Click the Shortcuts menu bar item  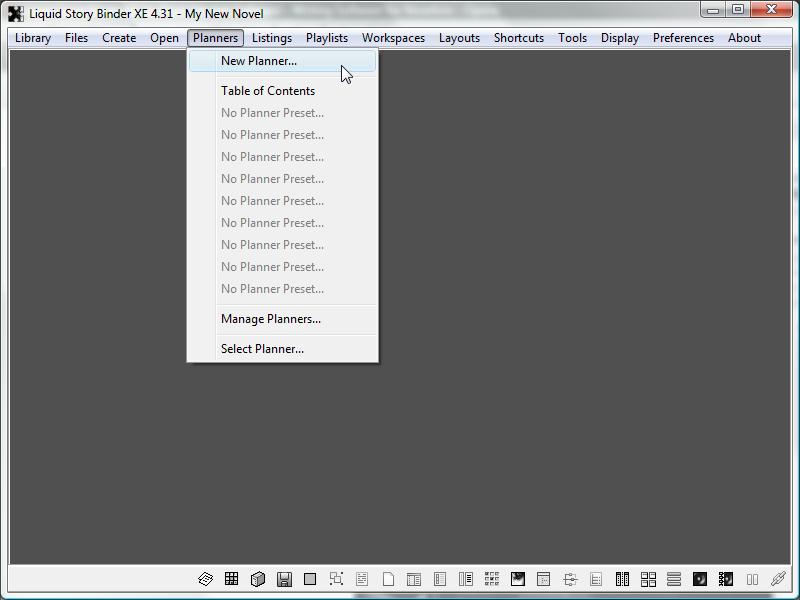coord(518,38)
